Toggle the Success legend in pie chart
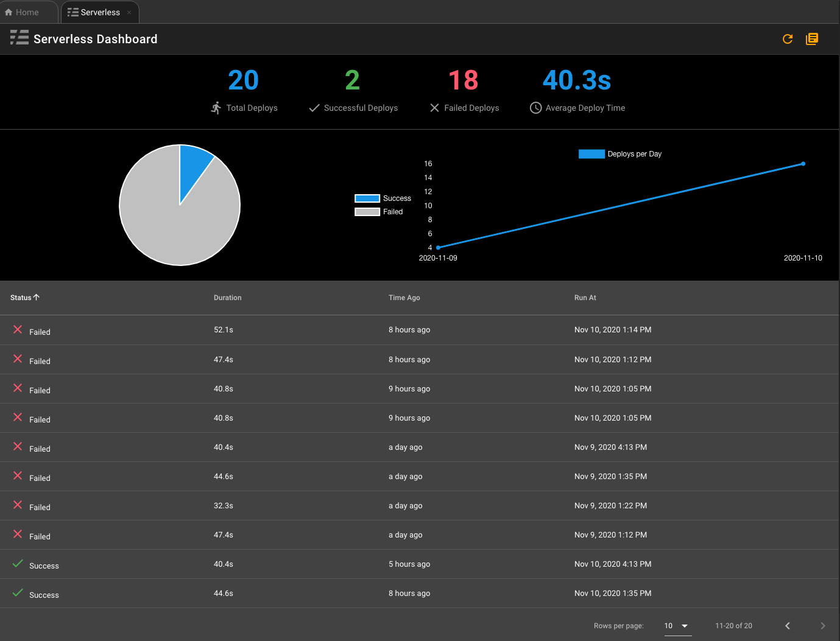The image size is (840, 641). [x=367, y=198]
